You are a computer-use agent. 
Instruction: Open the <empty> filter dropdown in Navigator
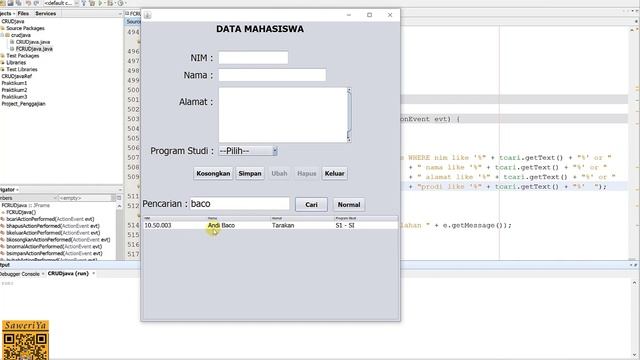[87, 198]
